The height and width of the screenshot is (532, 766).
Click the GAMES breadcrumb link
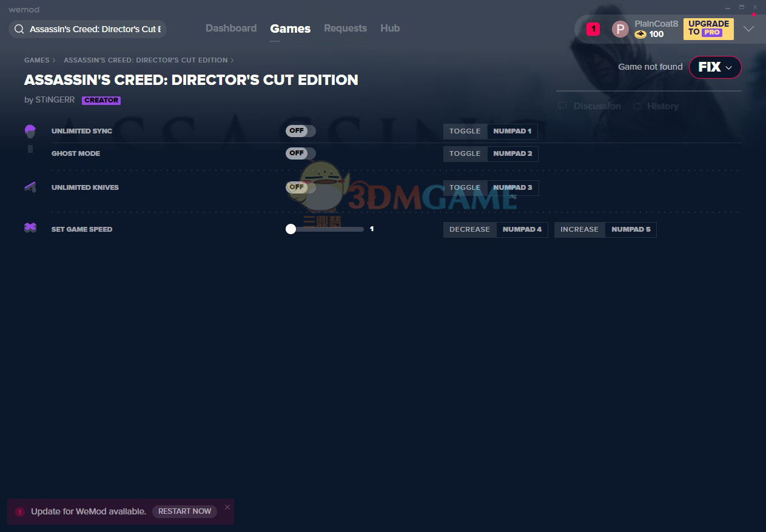[36, 60]
